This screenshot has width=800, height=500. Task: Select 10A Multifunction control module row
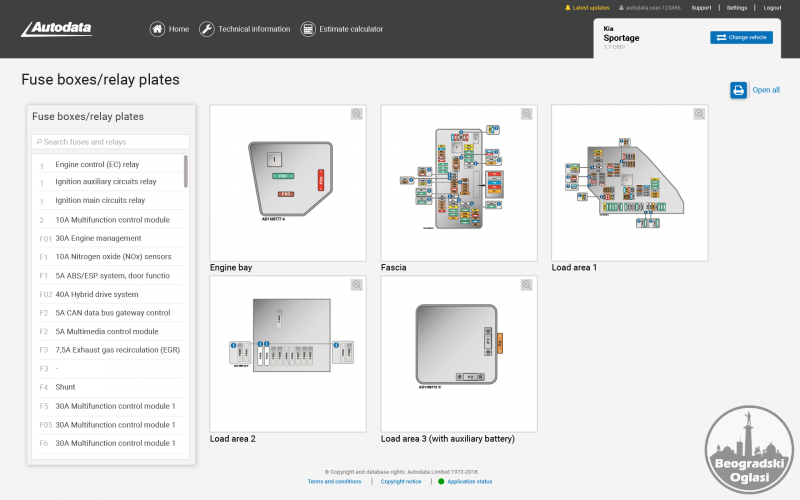(111, 220)
